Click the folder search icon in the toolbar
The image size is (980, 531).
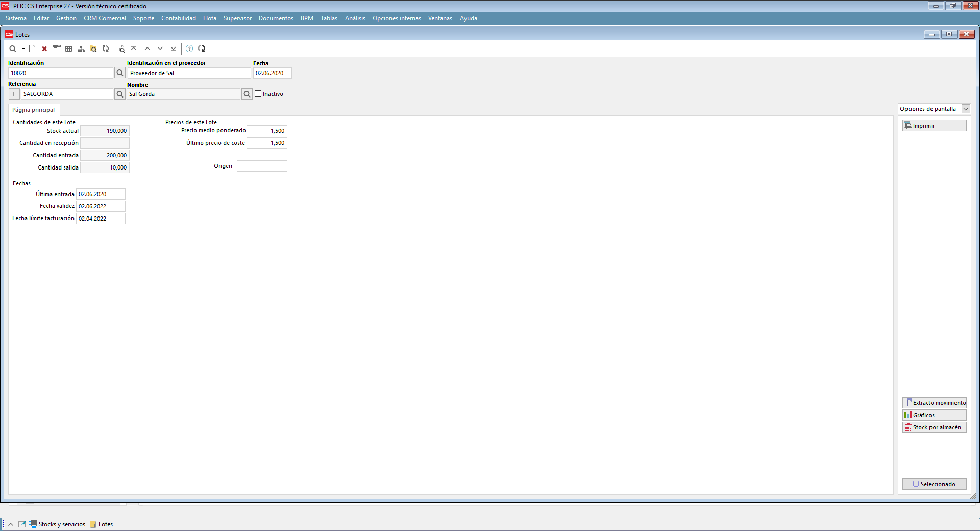(93, 49)
